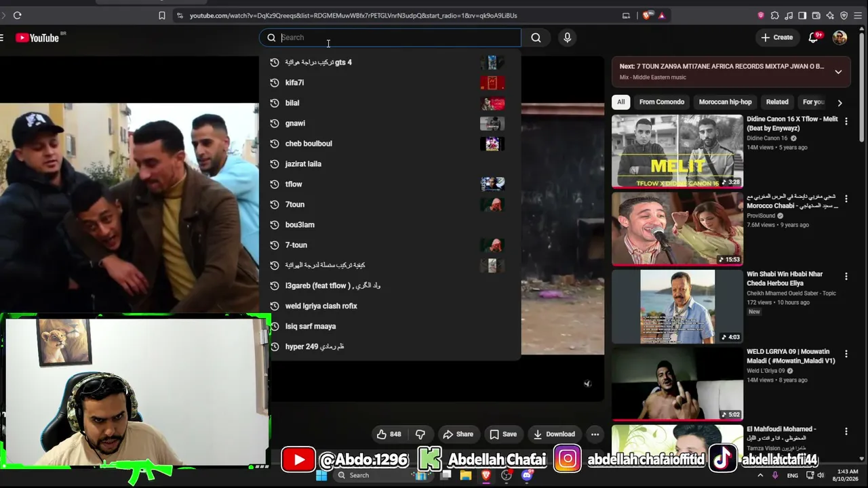The width and height of the screenshot is (868, 488).
Task: Toggle the taskbar microphone tray icon
Action: (776, 475)
